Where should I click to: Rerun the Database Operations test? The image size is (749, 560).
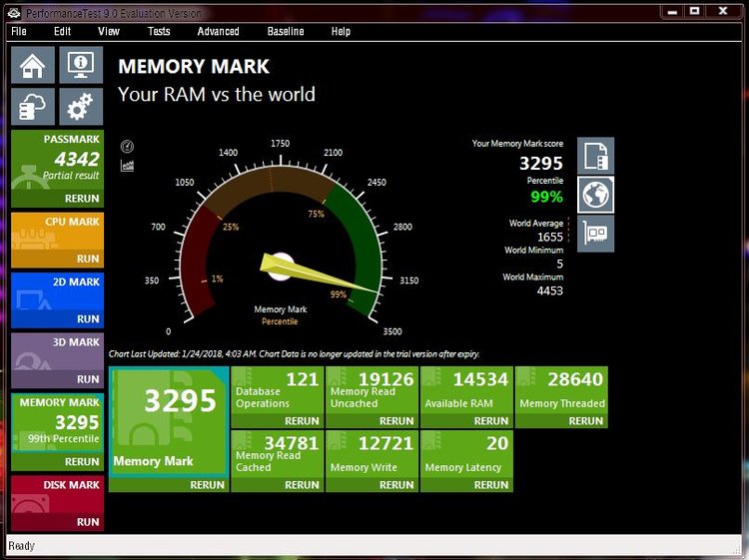(277, 420)
